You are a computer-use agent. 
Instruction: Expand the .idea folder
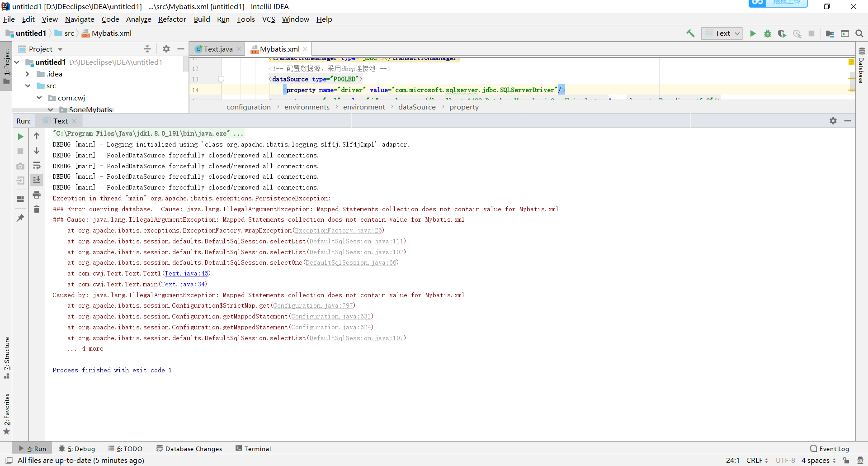click(28, 74)
